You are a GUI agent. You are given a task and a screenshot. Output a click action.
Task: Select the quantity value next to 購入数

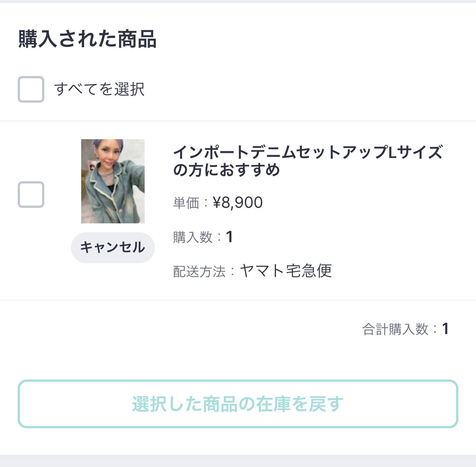[230, 237]
